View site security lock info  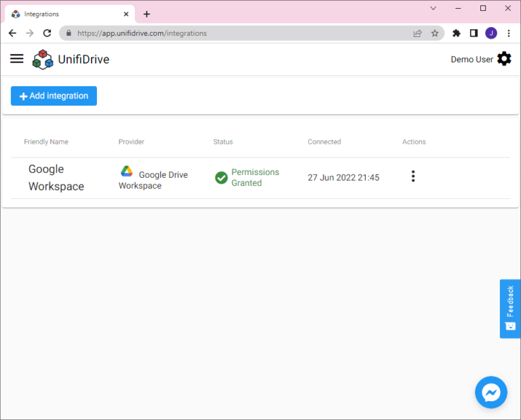[69, 33]
